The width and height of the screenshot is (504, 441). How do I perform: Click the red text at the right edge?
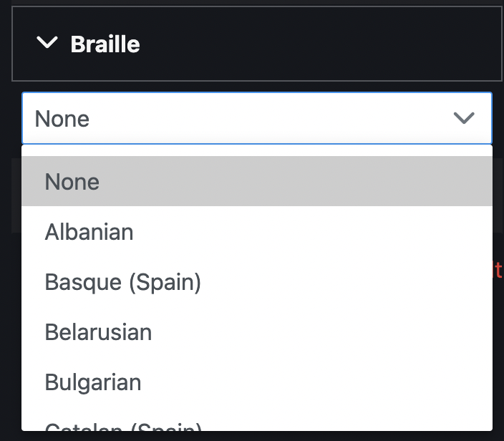pos(498,270)
